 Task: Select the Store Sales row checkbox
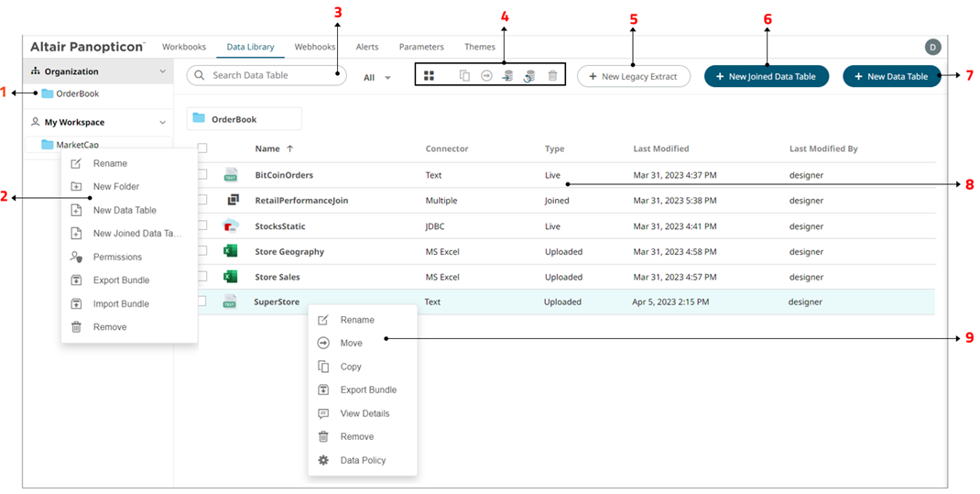202,277
